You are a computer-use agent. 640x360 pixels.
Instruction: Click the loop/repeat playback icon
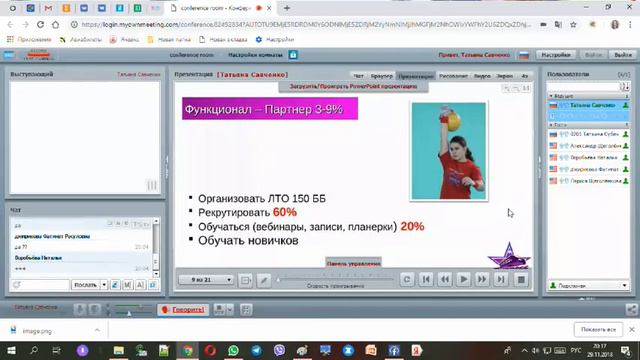[x=407, y=280]
